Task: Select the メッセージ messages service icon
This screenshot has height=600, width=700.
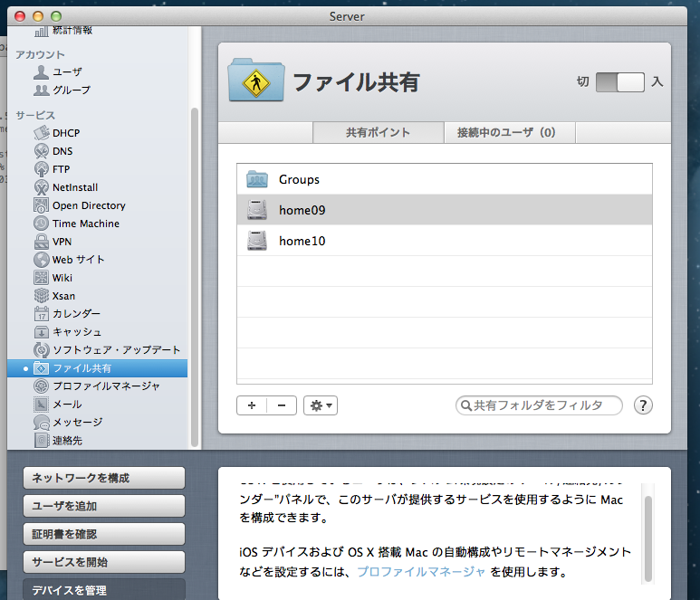Action: (41, 422)
